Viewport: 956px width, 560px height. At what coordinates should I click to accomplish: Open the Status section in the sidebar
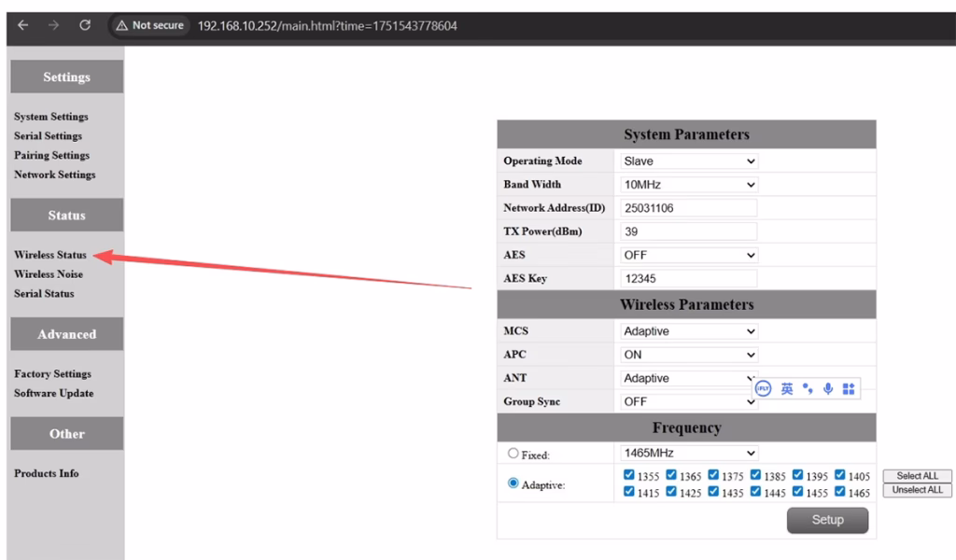(x=66, y=215)
